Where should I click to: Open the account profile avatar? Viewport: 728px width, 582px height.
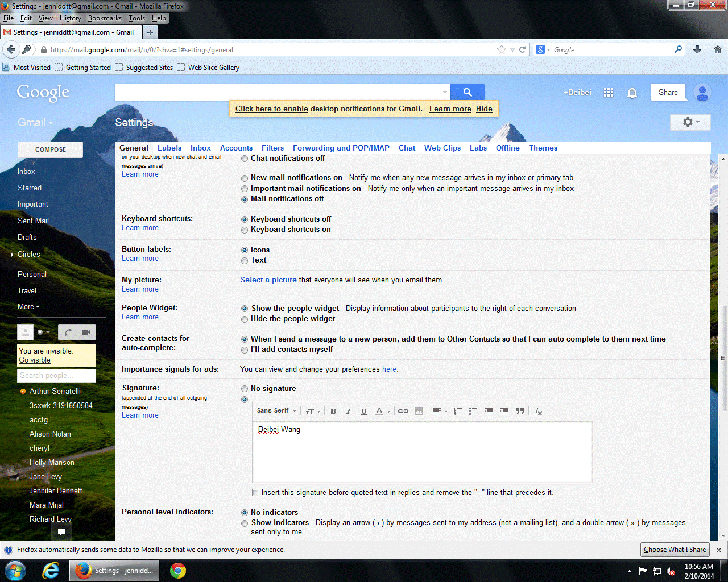click(702, 92)
